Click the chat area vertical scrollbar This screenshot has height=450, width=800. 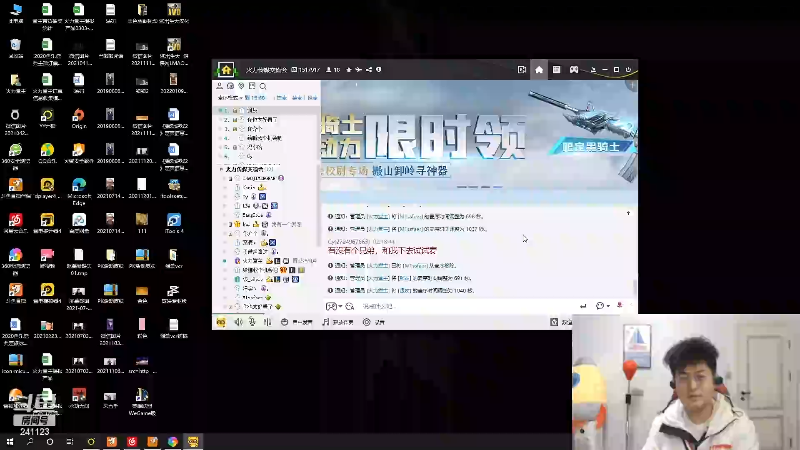[635, 286]
